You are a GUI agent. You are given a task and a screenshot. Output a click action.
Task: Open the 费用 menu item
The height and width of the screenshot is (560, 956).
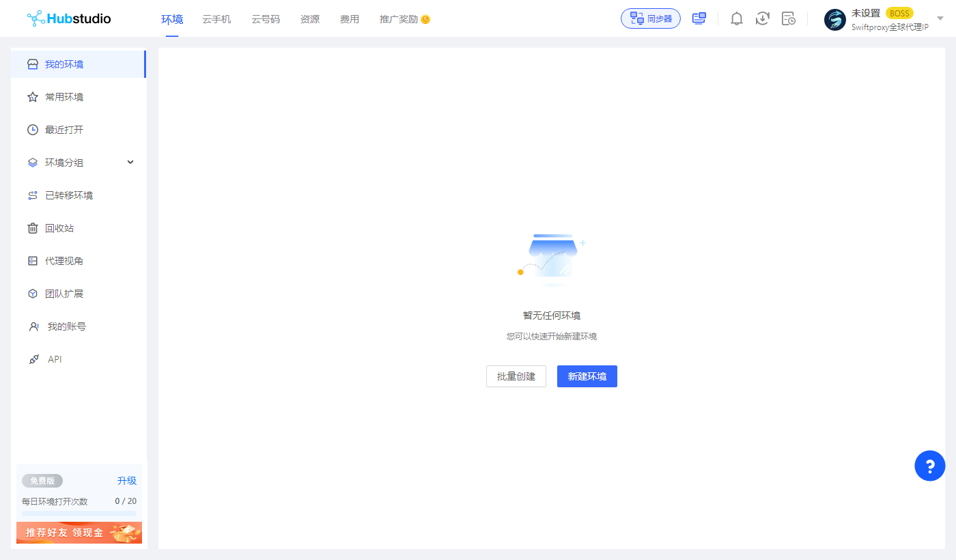coord(349,18)
